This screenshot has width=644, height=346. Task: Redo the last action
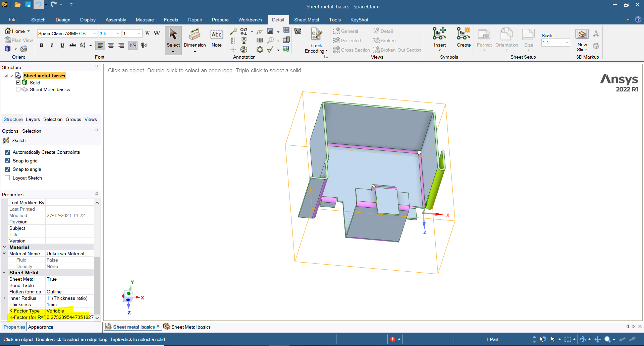(54, 5)
